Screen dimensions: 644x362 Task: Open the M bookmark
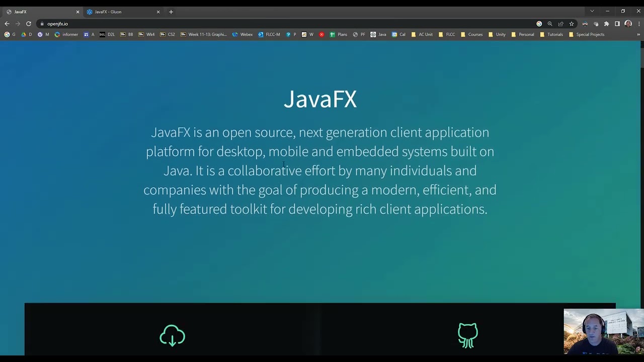(x=44, y=35)
